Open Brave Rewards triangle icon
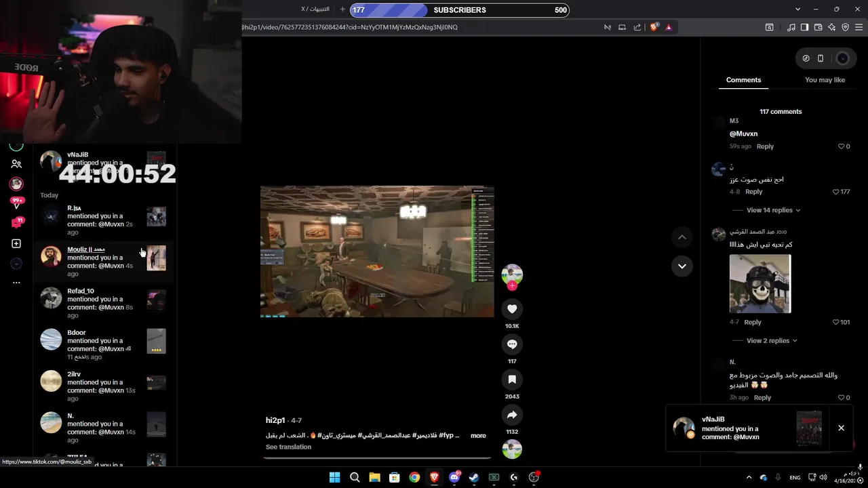 [669, 27]
